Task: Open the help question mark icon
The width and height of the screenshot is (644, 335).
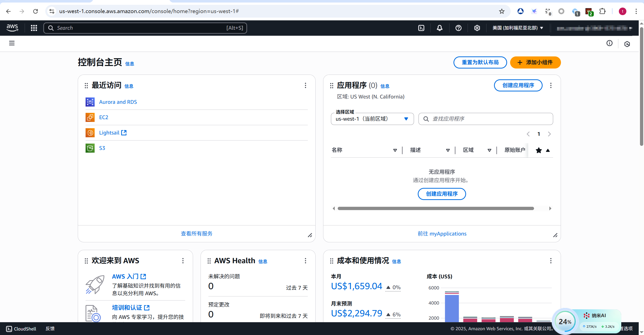Action: (x=458, y=28)
